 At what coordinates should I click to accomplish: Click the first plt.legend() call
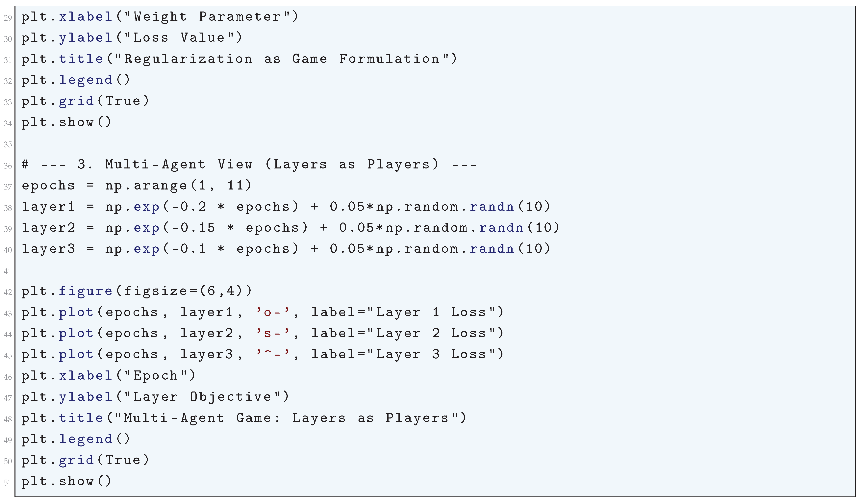(76, 80)
